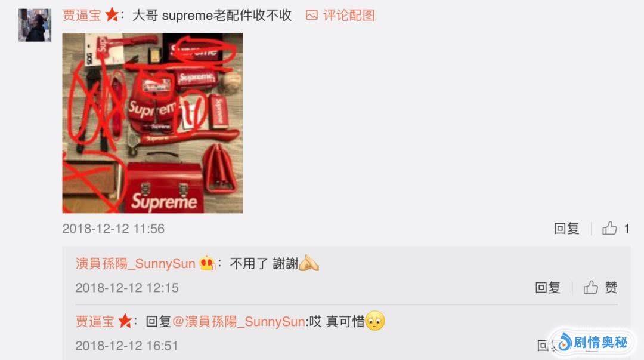Image resolution: width=644 pixels, height=360 pixels.
Task: Click the 剧情奥秘 watermark logo
Action: pyautogui.click(x=593, y=342)
